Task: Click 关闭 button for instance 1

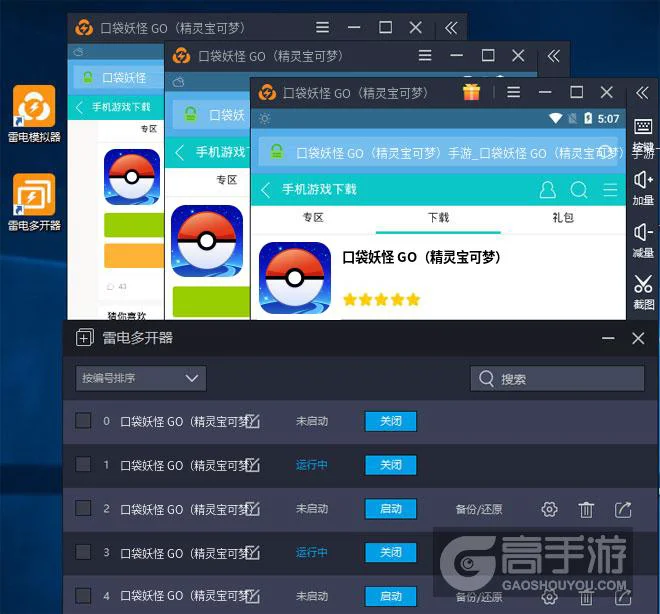Action: click(391, 465)
